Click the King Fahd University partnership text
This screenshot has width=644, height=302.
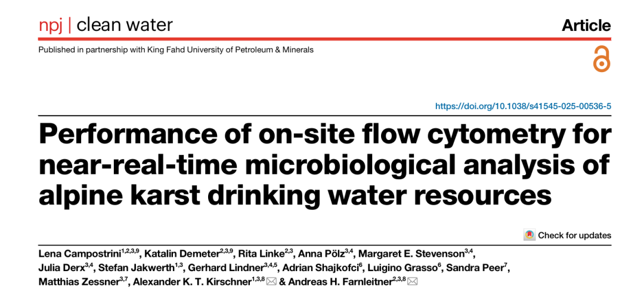coord(176,50)
